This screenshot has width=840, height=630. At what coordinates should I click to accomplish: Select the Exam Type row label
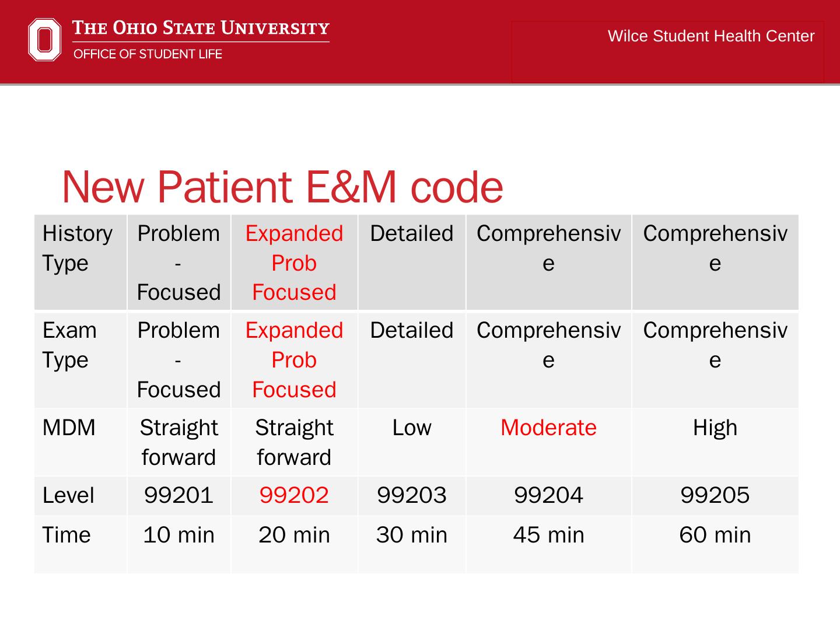coord(70,345)
